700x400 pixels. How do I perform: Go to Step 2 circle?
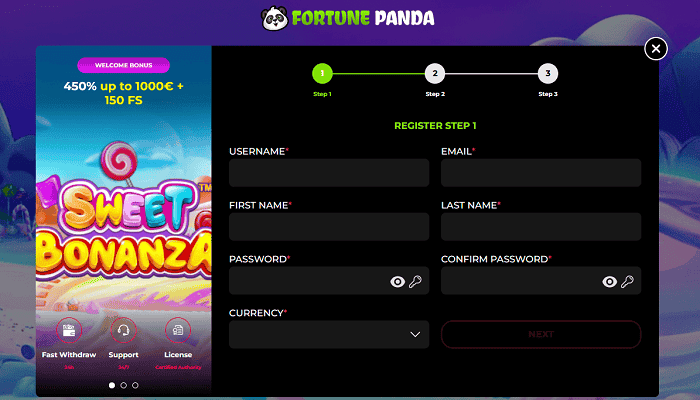point(434,73)
